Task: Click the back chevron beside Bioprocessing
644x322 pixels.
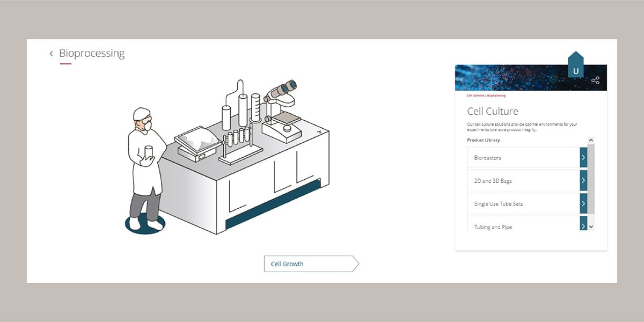Action: (51, 53)
